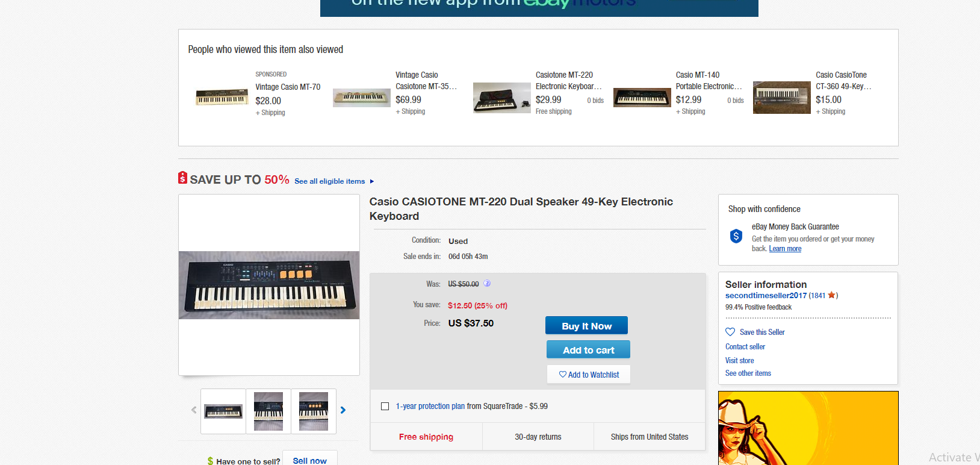
Task: Open the Learn more guarantee link
Action: tap(785, 249)
